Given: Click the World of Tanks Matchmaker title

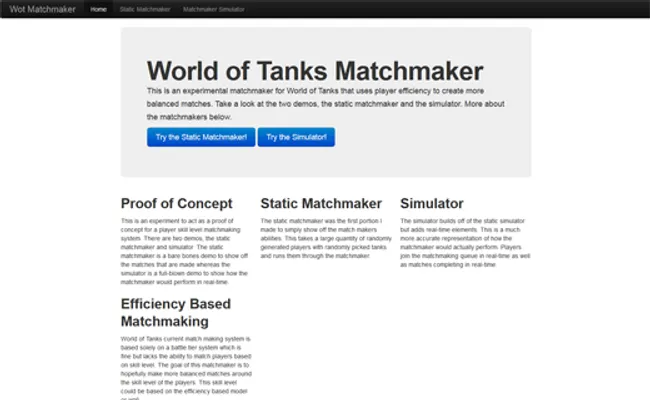Looking at the screenshot, I should tap(315, 71).
